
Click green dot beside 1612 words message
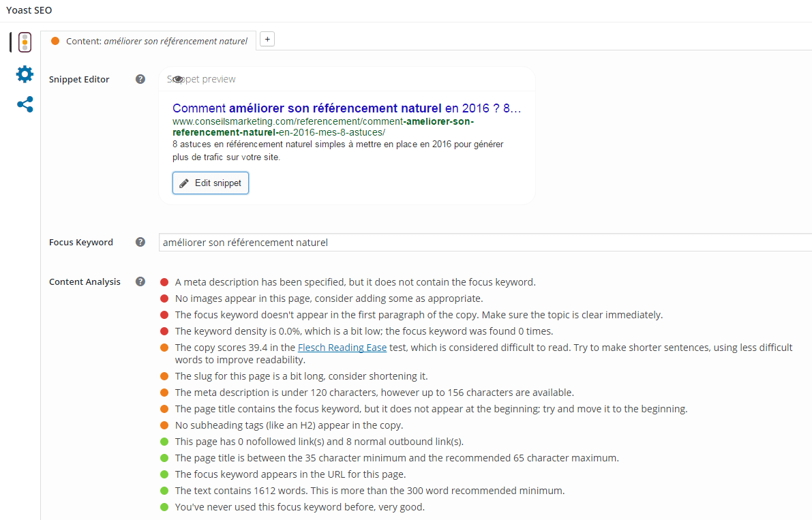click(164, 491)
